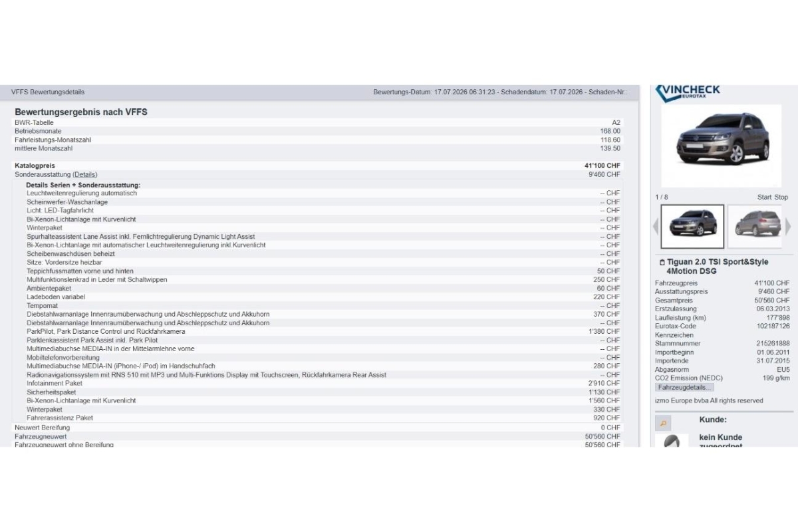
Task: Select the front-view car thumbnail
Action: pyautogui.click(x=692, y=226)
